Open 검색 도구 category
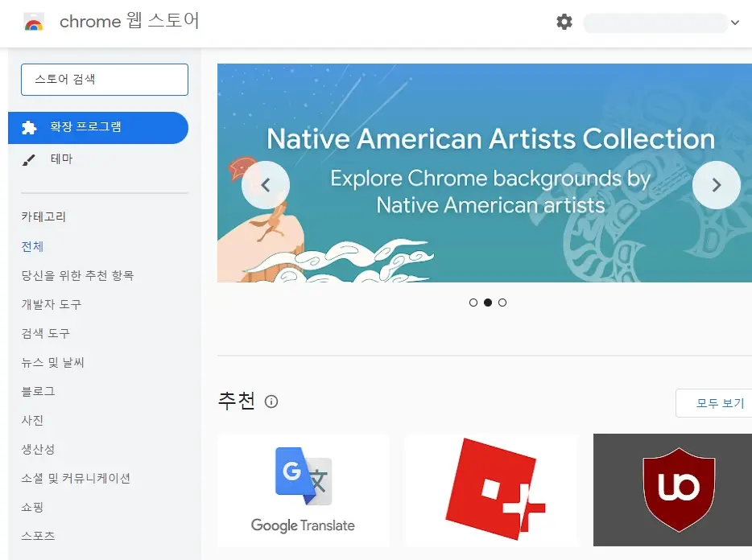Image resolution: width=752 pixels, height=560 pixels. click(x=46, y=333)
